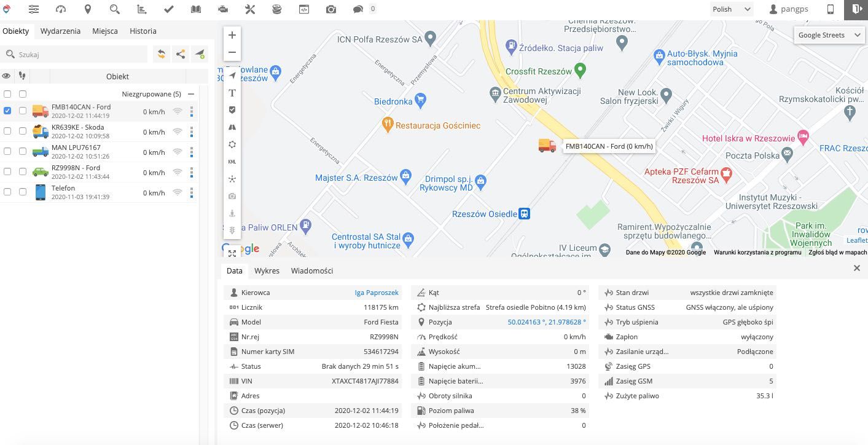Image resolution: width=868 pixels, height=445 pixels.
Task: Open the Google Streets map type dropdown
Action: [x=830, y=35]
